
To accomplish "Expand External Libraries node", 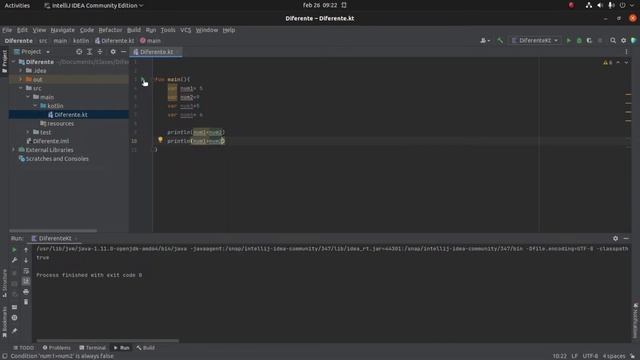I will pos(14,150).
